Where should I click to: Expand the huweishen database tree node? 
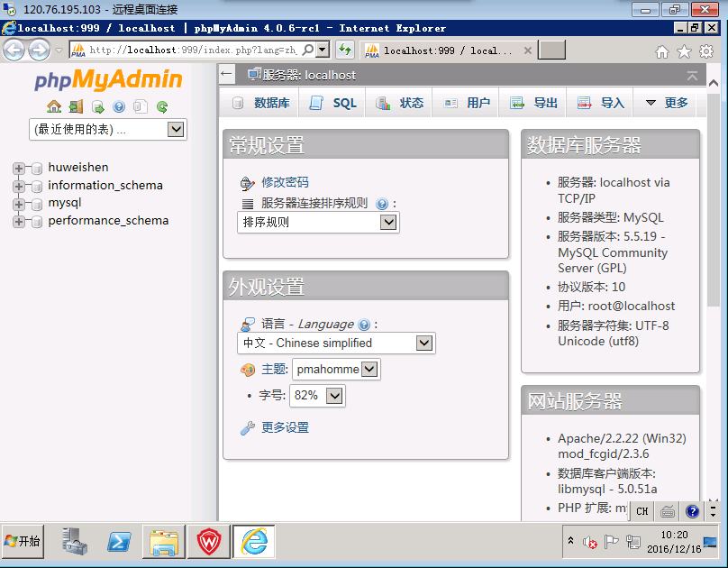point(19,168)
